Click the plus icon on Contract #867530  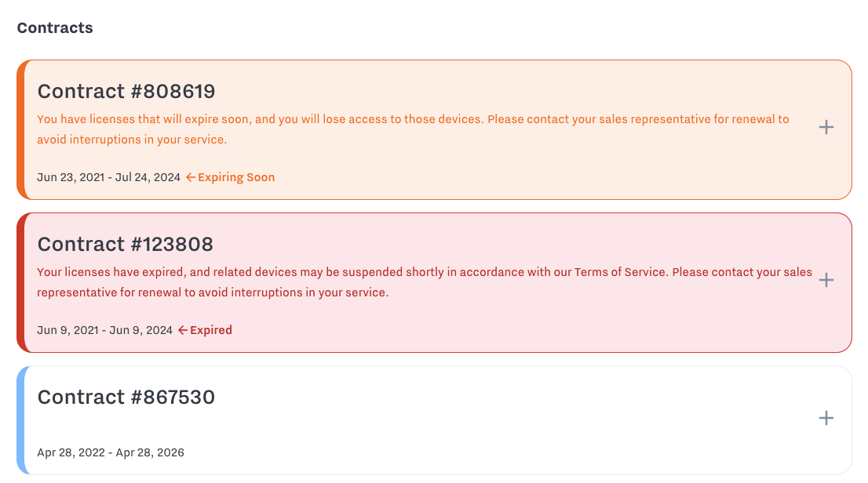[x=826, y=418]
